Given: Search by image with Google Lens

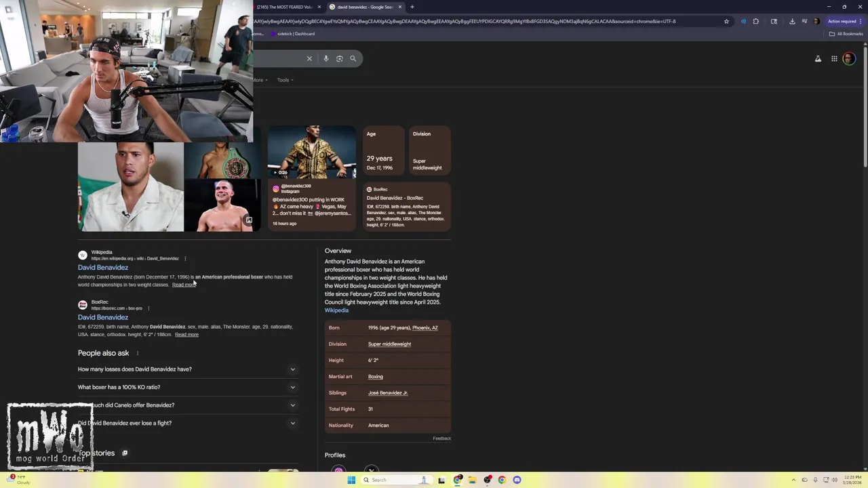Looking at the screenshot, I should point(340,58).
